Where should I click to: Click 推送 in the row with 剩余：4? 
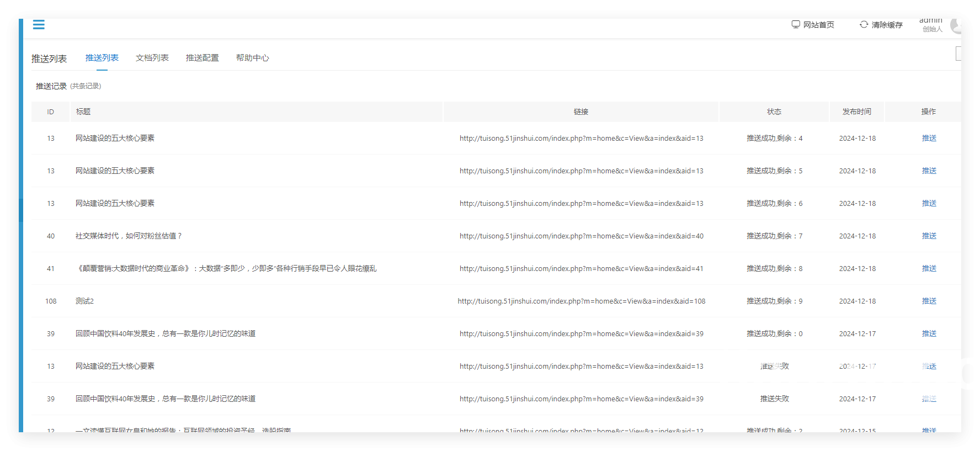[929, 138]
